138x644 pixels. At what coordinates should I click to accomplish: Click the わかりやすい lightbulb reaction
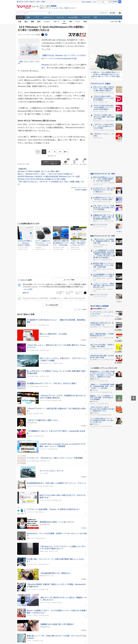click(x=74, y=163)
